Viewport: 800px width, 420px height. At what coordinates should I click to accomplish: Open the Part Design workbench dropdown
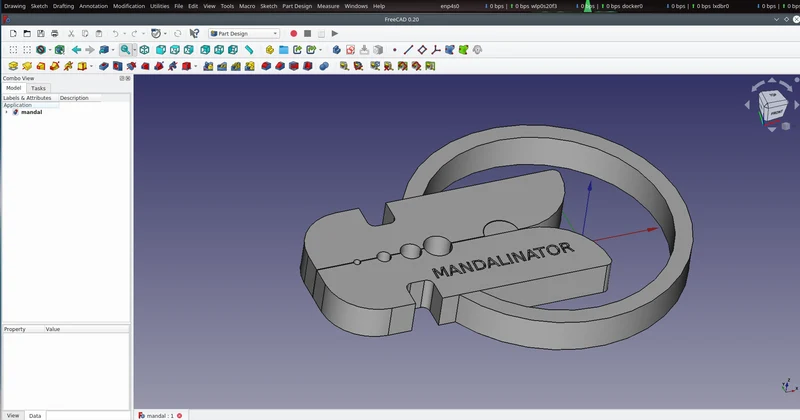point(244,34)
